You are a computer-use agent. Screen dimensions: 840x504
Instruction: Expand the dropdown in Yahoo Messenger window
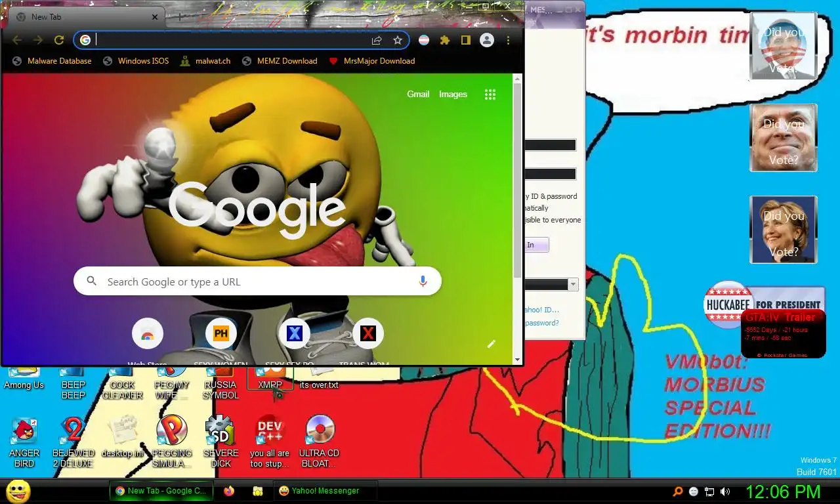(x=573, y=284)
